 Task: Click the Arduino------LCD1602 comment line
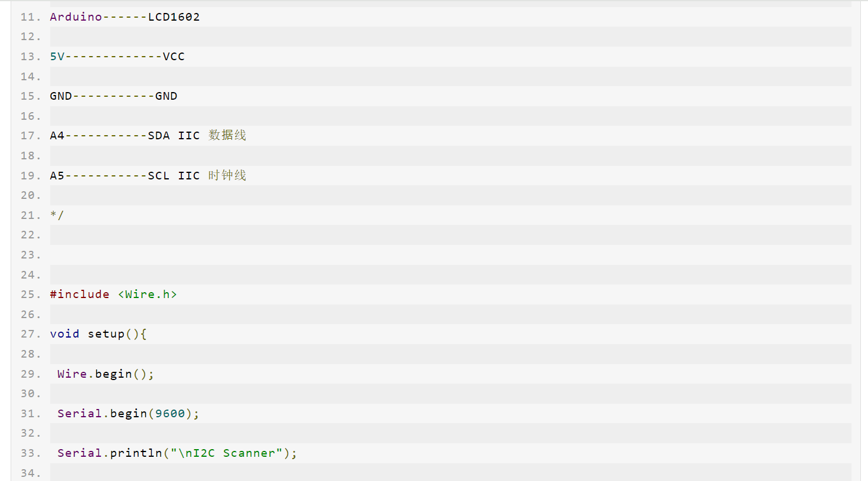pos(125,17)
